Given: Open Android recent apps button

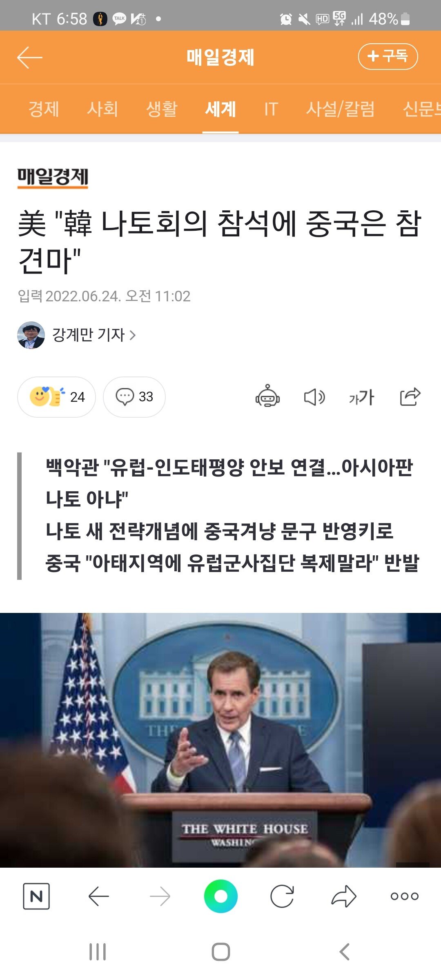Looking at the screenshot, I should 98,952.
